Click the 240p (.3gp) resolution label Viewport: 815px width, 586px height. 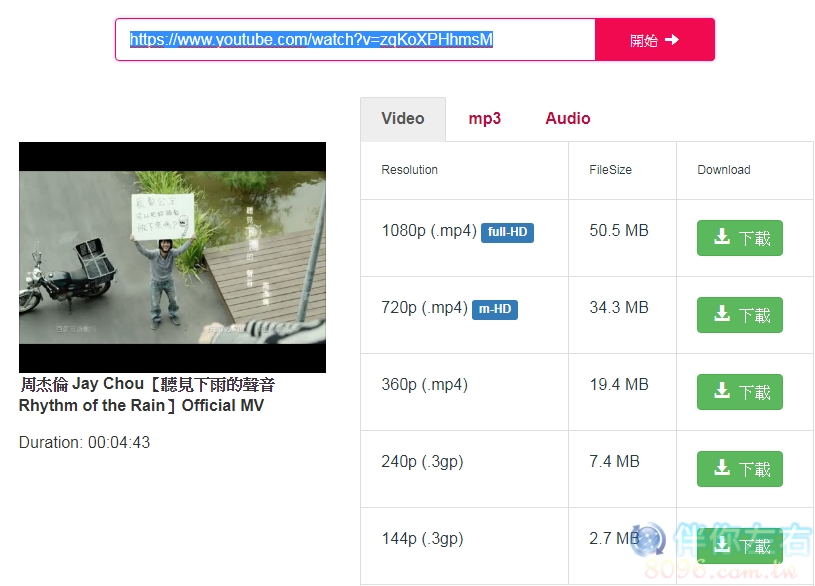422,462
